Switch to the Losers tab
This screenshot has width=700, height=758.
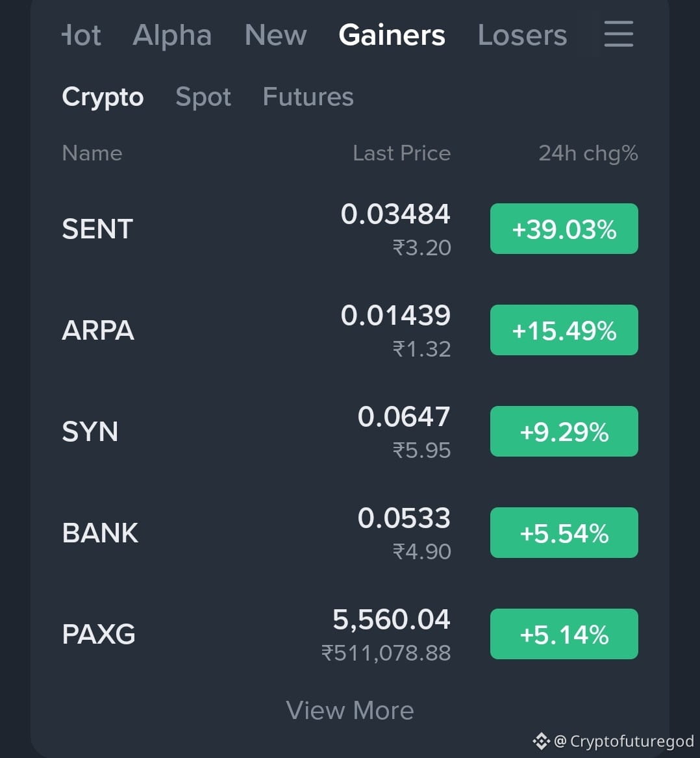pyautogui.click(x=522, y=35)
